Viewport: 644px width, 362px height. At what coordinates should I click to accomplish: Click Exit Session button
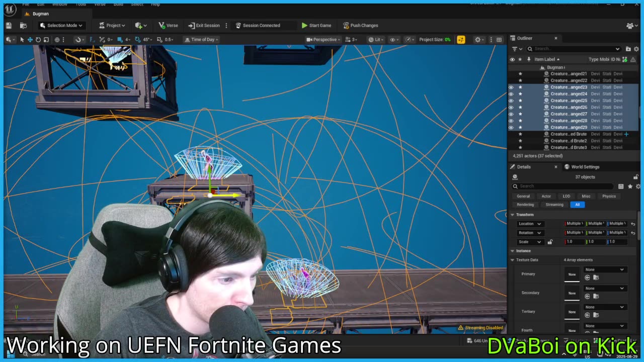coord(204,25)
